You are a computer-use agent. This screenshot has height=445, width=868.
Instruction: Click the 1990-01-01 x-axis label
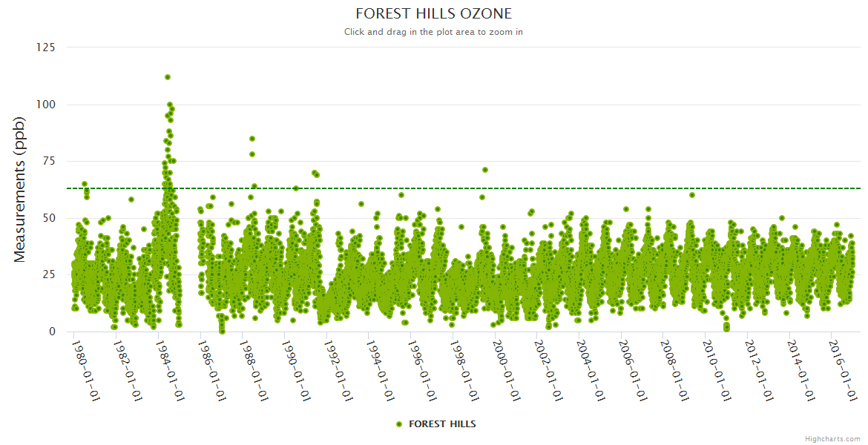click(x=297, y=371)
